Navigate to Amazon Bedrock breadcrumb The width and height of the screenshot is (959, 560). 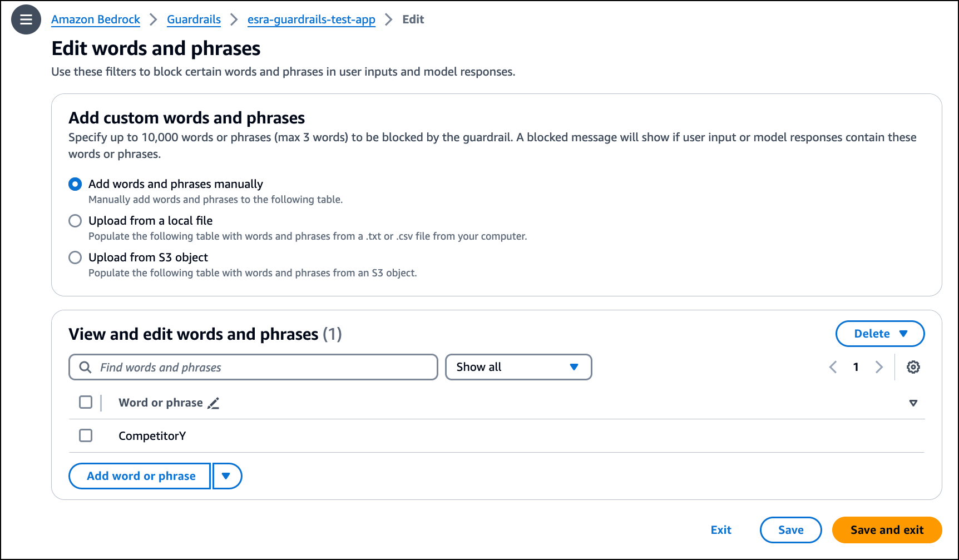tap(96, 19)
